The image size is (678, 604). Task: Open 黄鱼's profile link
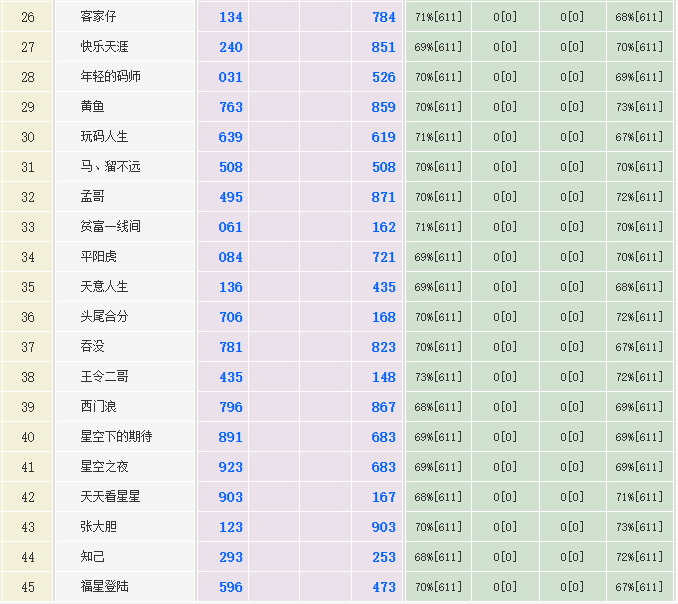pos(92,107)
